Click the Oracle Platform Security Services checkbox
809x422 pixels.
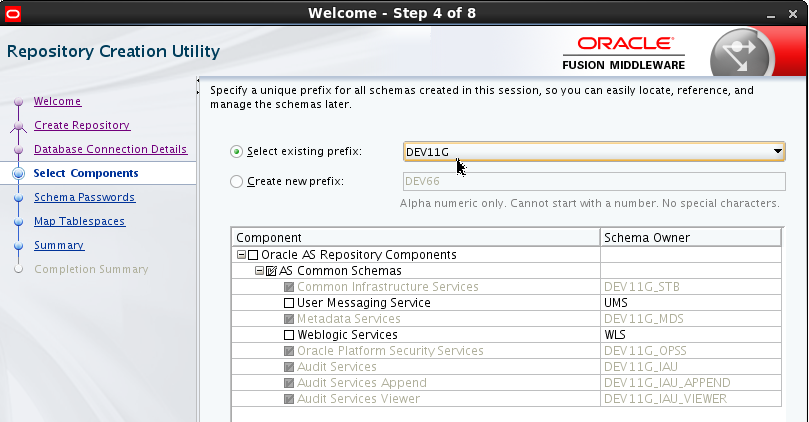pyautogui.click(x=289, y=351)
